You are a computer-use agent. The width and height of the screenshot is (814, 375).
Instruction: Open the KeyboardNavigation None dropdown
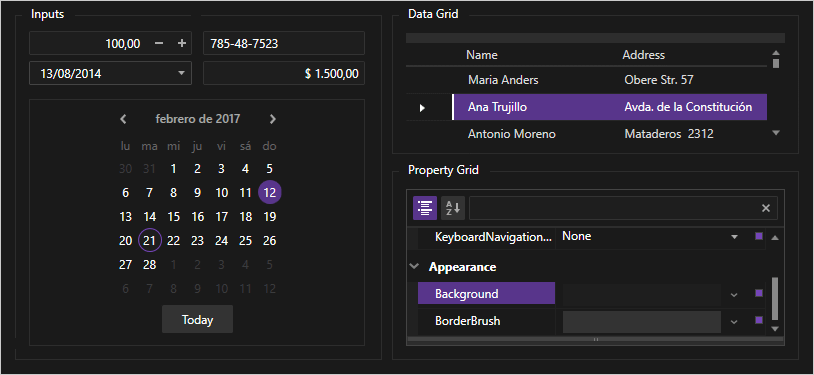point(735,237)
